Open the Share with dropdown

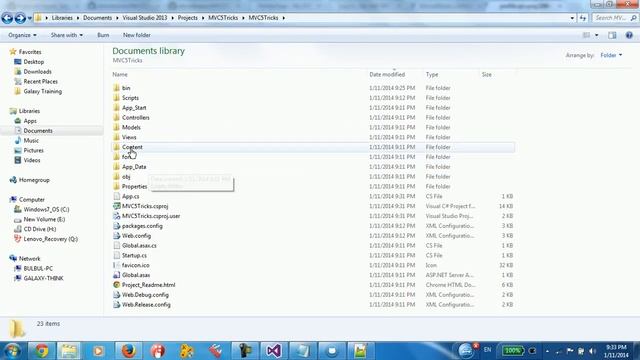(x=67, y=35)
